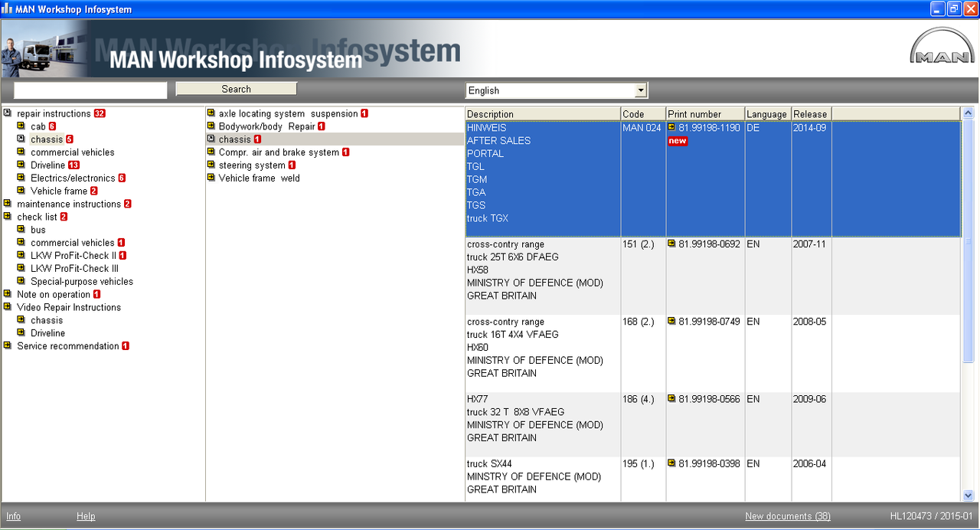
Task: Focus the search text field
Action: click(x=90, y=90)
